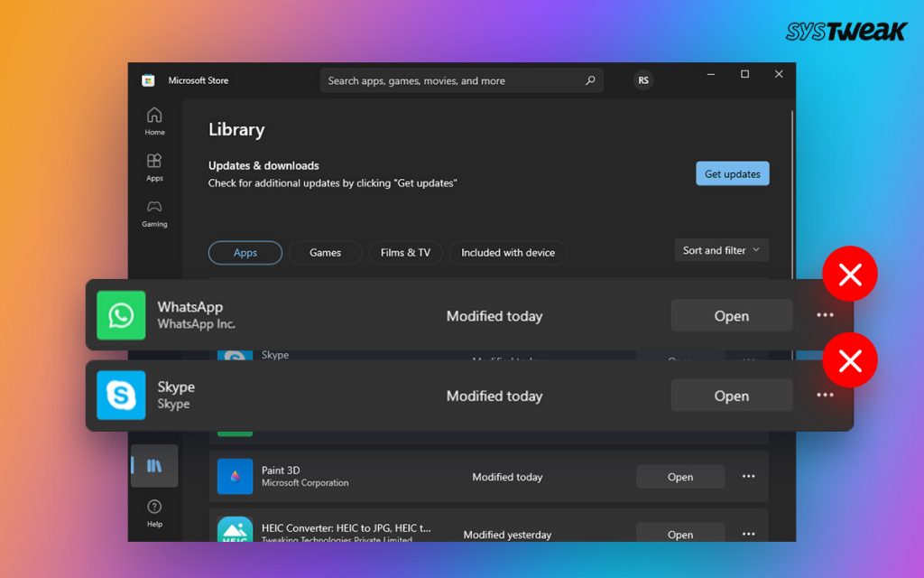Click the Get updates button
This screenshot has height=578, width=924.
732,173
